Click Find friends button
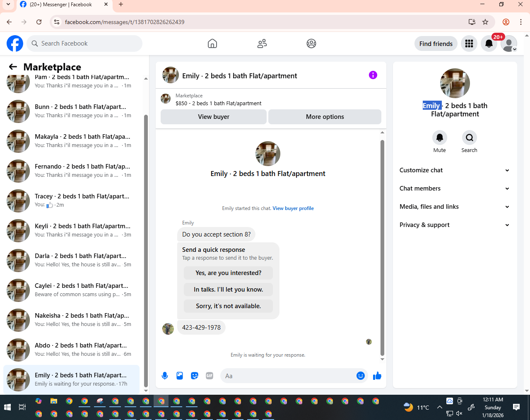530x420 pixels. 436,43
